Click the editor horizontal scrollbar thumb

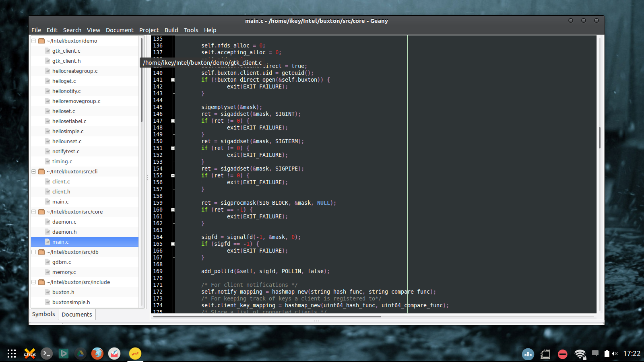coord(267,317)
